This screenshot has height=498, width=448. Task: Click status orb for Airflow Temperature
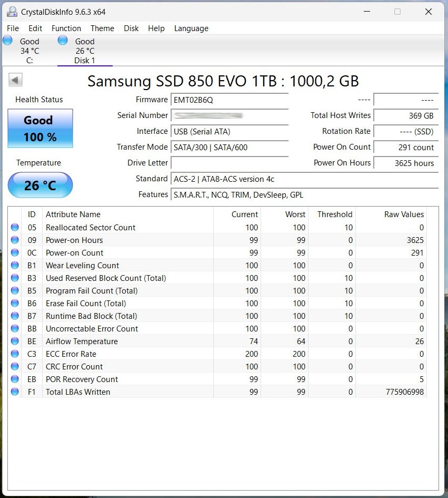coord(15,341)
